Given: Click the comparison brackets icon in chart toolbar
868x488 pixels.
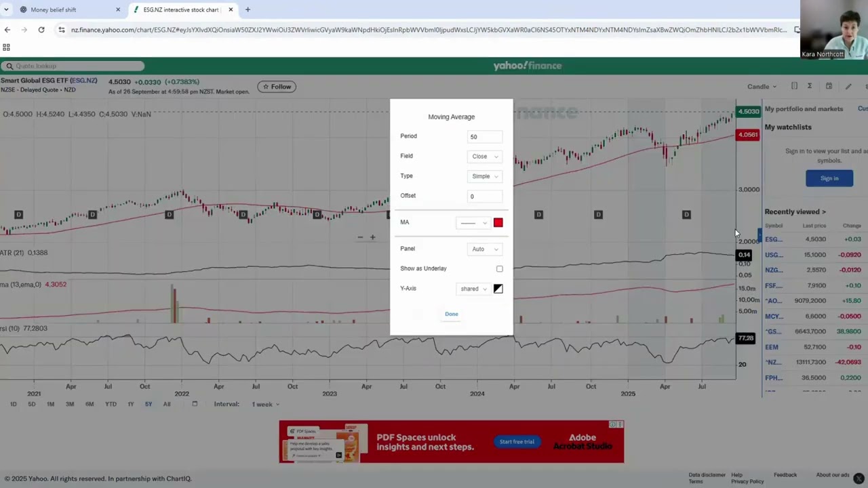Looking at the screenshot, I should click(x=794, y=86).
